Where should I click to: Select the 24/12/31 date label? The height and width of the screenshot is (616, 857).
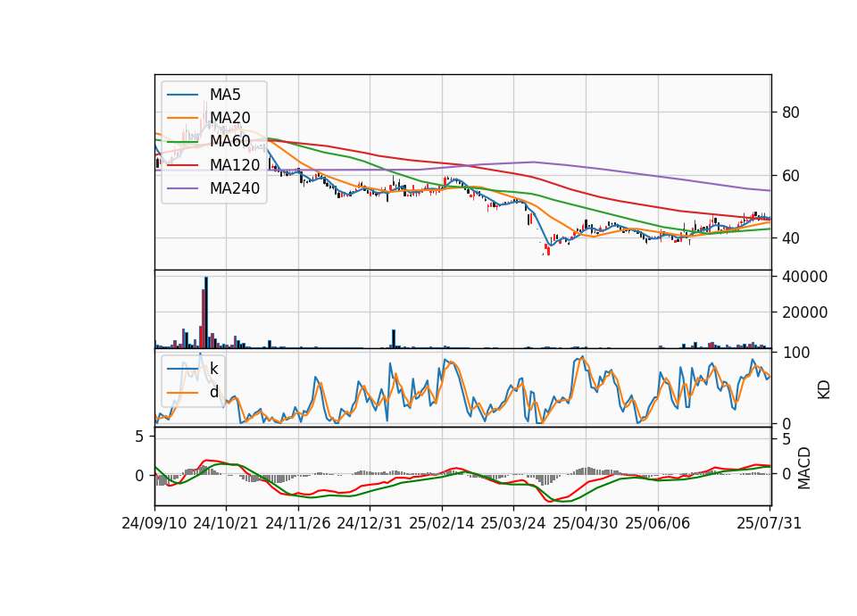pos(370,523)
